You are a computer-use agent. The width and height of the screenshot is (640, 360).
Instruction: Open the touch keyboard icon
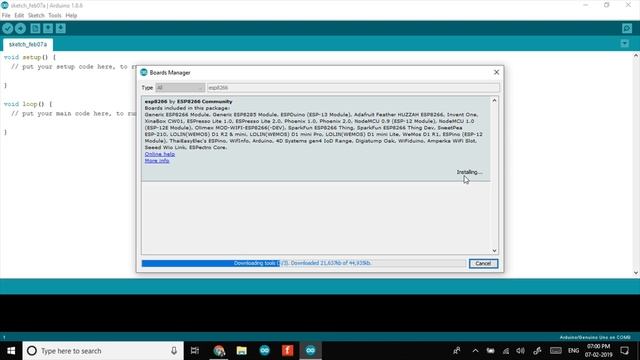click(556, 351)
